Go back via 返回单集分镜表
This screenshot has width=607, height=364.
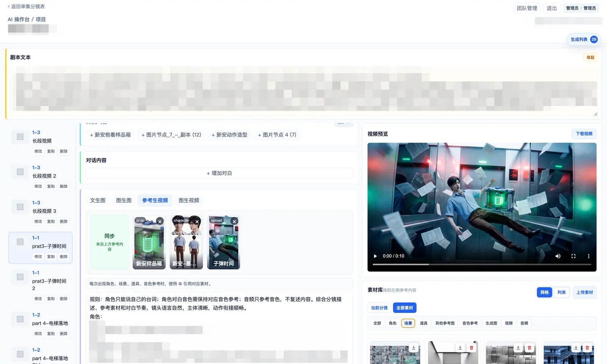(26, 6)
